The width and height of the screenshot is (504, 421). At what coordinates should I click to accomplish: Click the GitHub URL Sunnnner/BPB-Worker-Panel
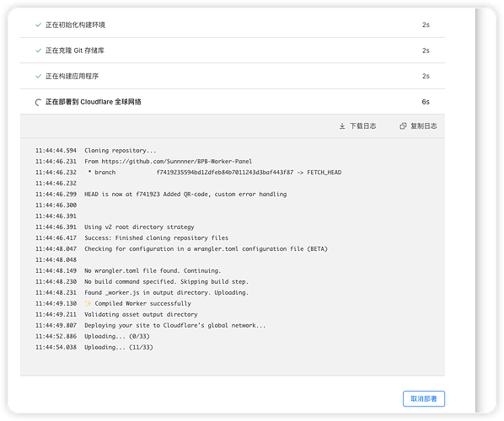pos(177,161)
